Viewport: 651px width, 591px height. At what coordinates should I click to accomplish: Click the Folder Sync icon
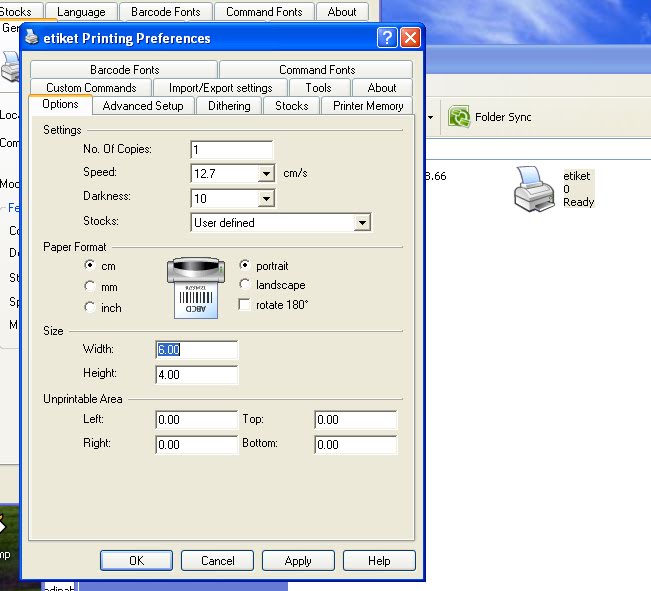pos(459,117)
